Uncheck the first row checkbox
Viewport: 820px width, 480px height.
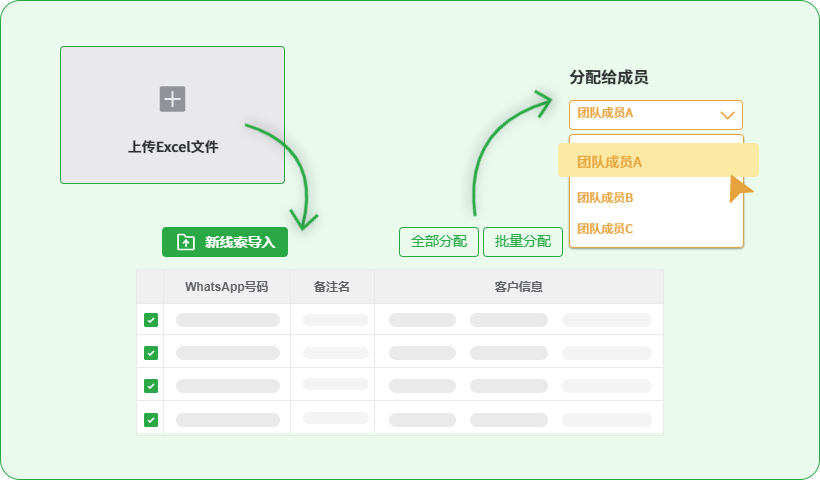pyautogui.click(x=151, y=320)
